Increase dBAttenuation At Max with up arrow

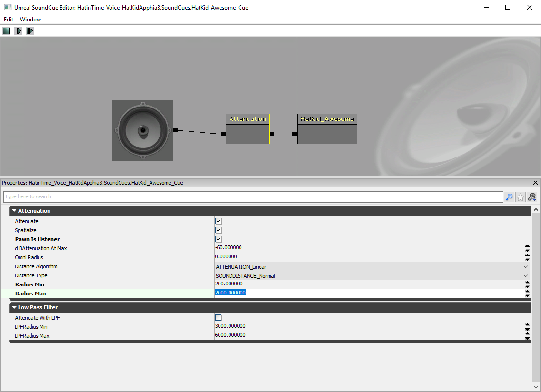pos(528,246)
